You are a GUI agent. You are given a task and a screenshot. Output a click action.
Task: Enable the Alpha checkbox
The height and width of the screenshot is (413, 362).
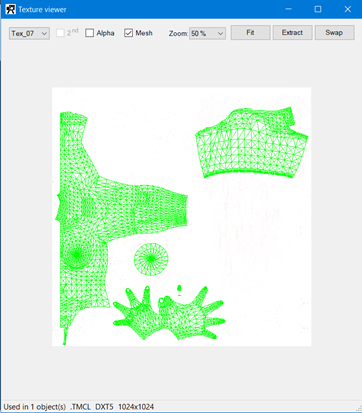click(89, 33)
